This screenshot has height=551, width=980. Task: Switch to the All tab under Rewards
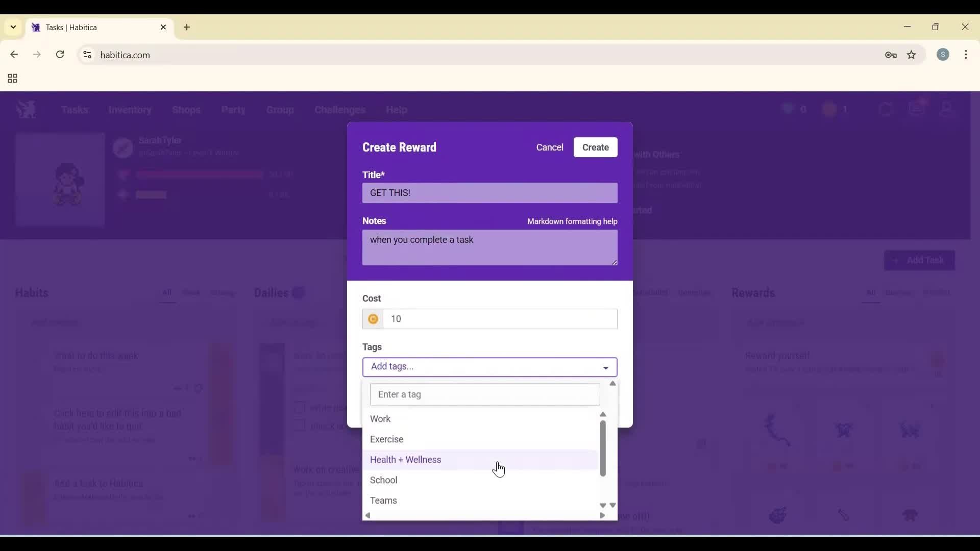870,293
